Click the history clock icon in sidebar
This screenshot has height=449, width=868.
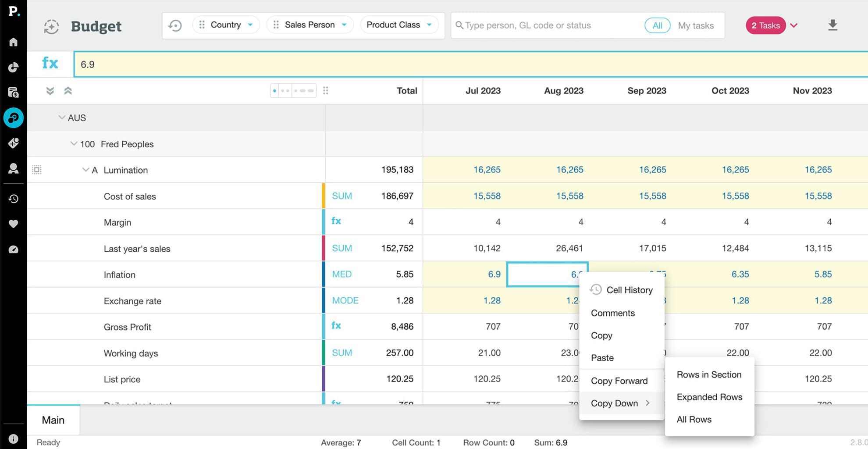(x=13, y=199)
